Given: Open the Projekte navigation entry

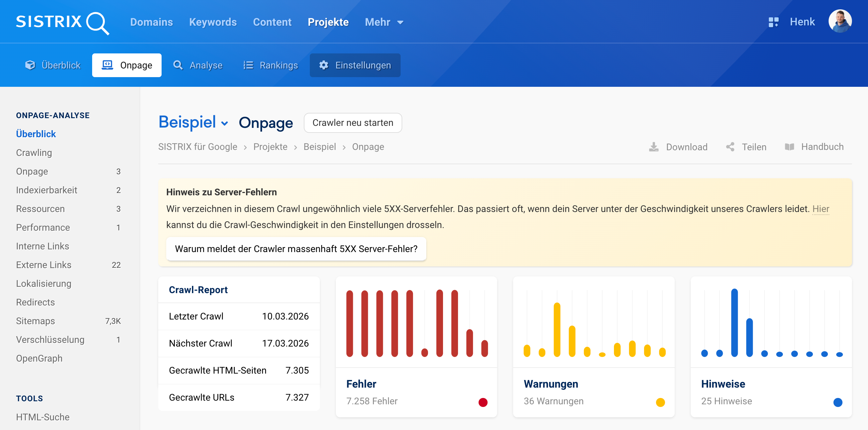Looking at the screenshot, I should [328, 22].
